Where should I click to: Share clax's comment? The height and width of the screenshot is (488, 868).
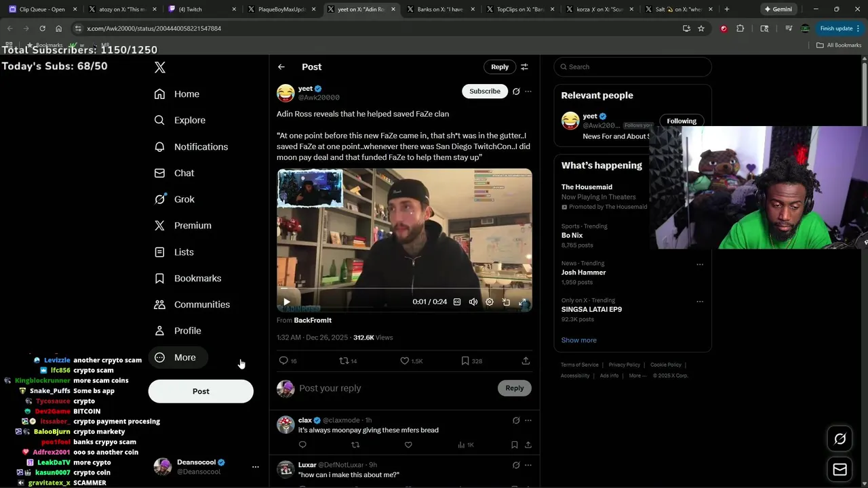pyautogui.click(x=528, y=445)
